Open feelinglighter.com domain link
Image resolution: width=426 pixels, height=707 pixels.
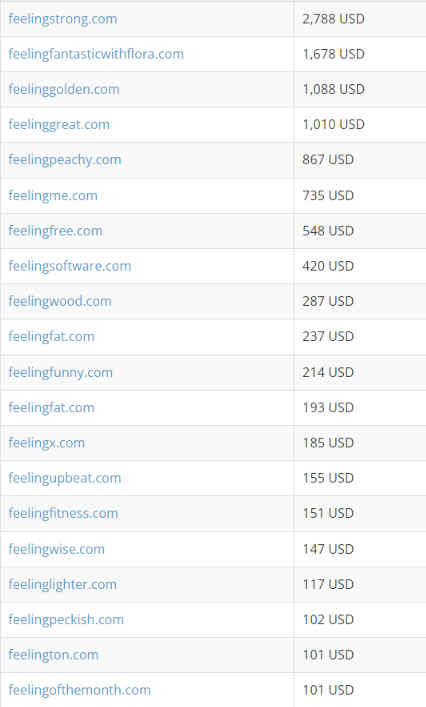[62, 584]
